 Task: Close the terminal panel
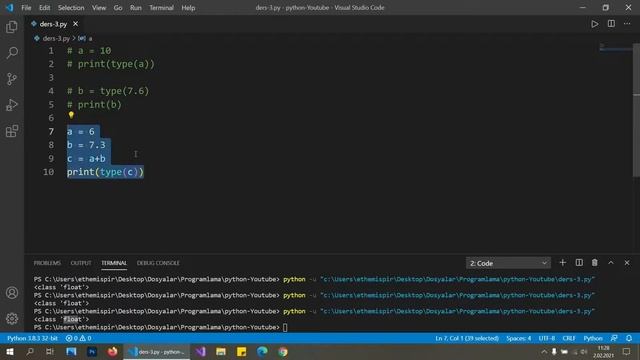tap(627, 263)
